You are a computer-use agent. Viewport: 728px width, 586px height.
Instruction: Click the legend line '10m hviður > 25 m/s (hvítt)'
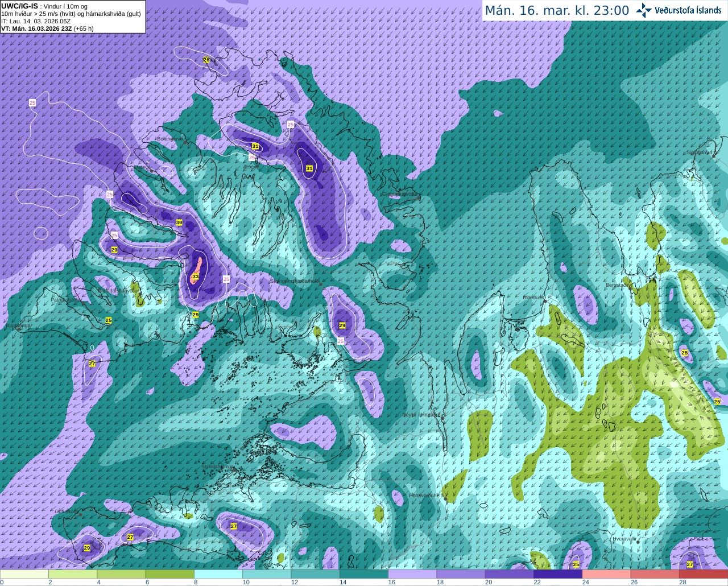point(43,14)
